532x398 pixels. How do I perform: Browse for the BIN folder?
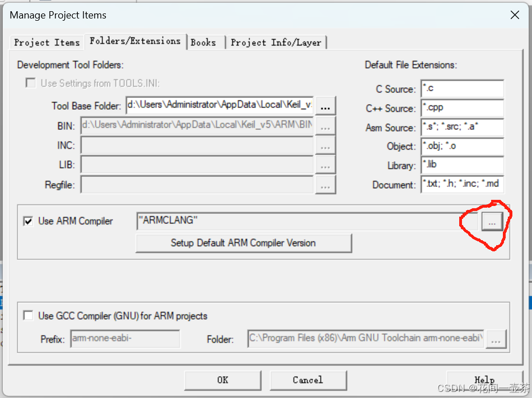(x=325, y=126)
